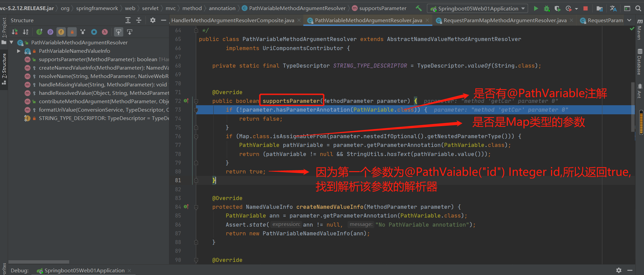Open profiler options dropdown arrow
Screen dimensions: 644x275
[576, 9]
